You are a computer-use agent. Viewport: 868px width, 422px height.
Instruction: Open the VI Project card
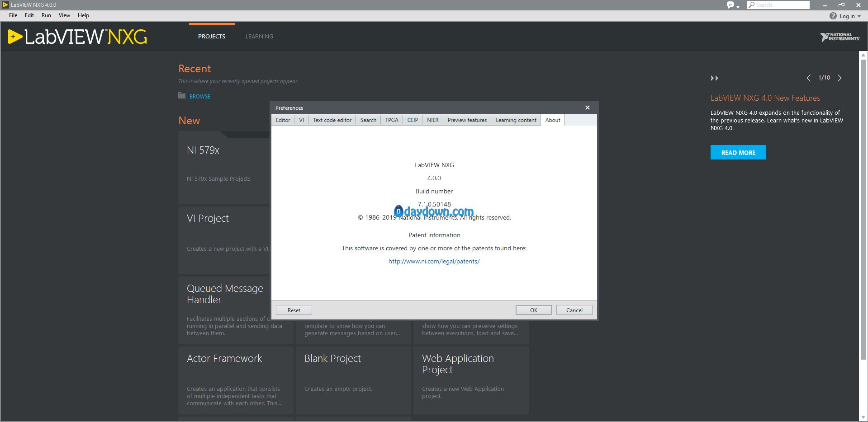pyautogui.click(x=224, y=240)
